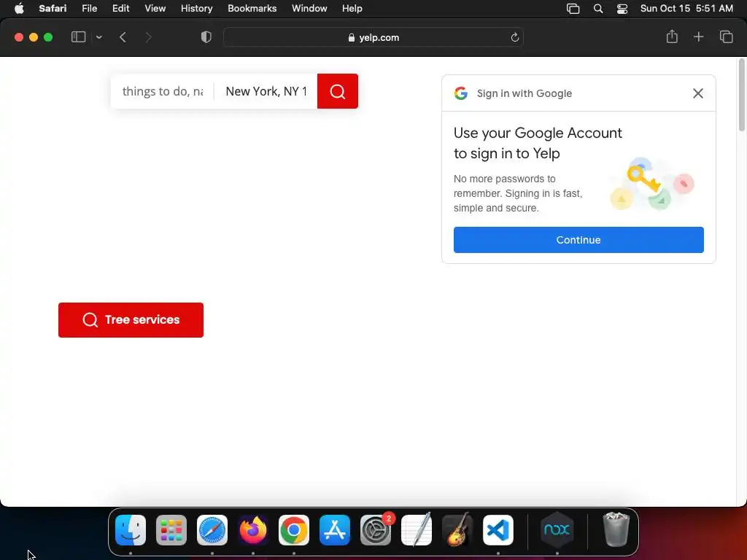747x560 pixels.
Task: Click the Google logo in sign-in popup
Action: tap(461, 93)
